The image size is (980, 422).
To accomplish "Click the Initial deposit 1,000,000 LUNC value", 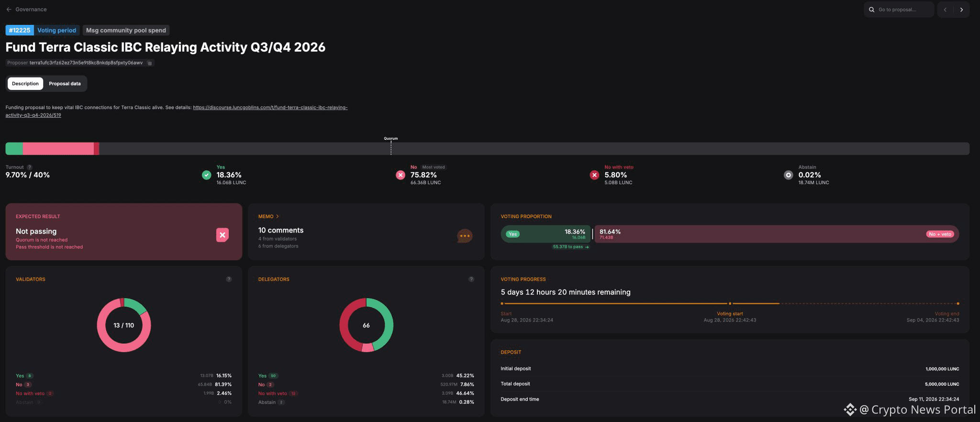I will (x=942, y=369).
